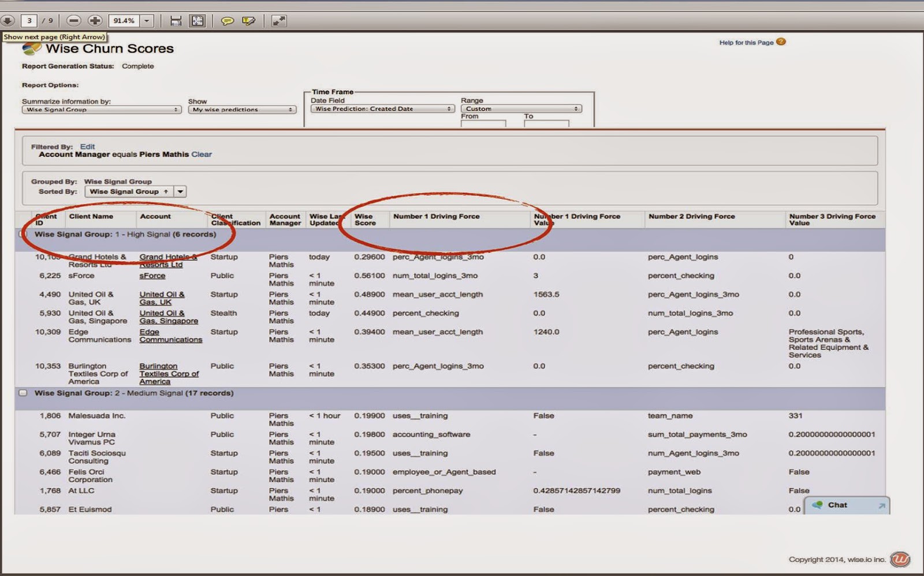The width and height of the screenshot is (924, 576).
Task: Click the Help for this Page link
Action: tap(746, 42)
